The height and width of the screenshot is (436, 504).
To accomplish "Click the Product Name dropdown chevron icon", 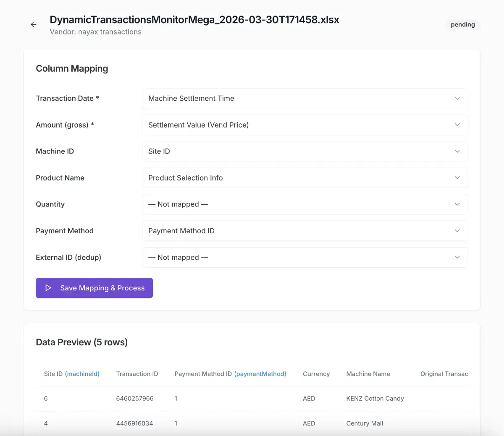I will [457, 178].
